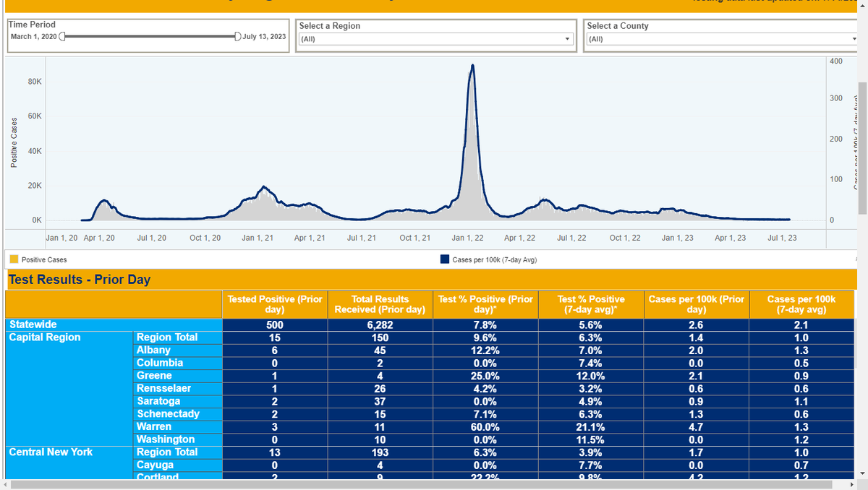
Task: Click Test % Positive (Prior day) header
Action: [x=485, y=304]
